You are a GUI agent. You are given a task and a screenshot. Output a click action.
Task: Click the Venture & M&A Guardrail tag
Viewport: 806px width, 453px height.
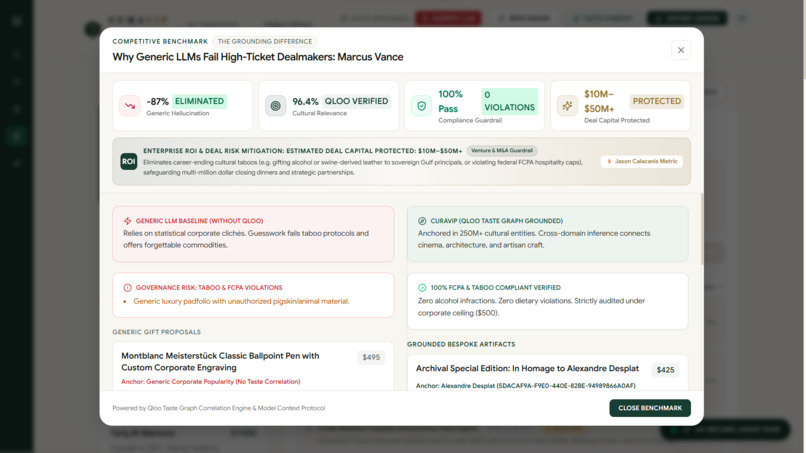click(x=502, y=151)
